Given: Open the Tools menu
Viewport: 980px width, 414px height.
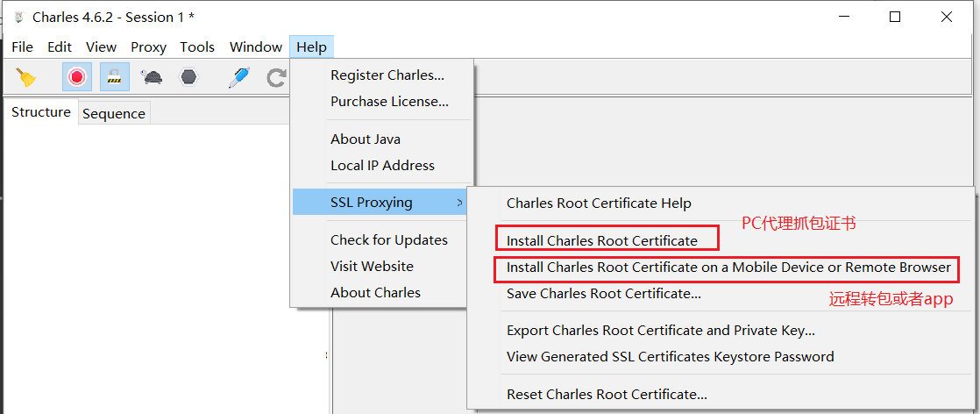Looking at the screenshot, I should click(x=197, y=46).
